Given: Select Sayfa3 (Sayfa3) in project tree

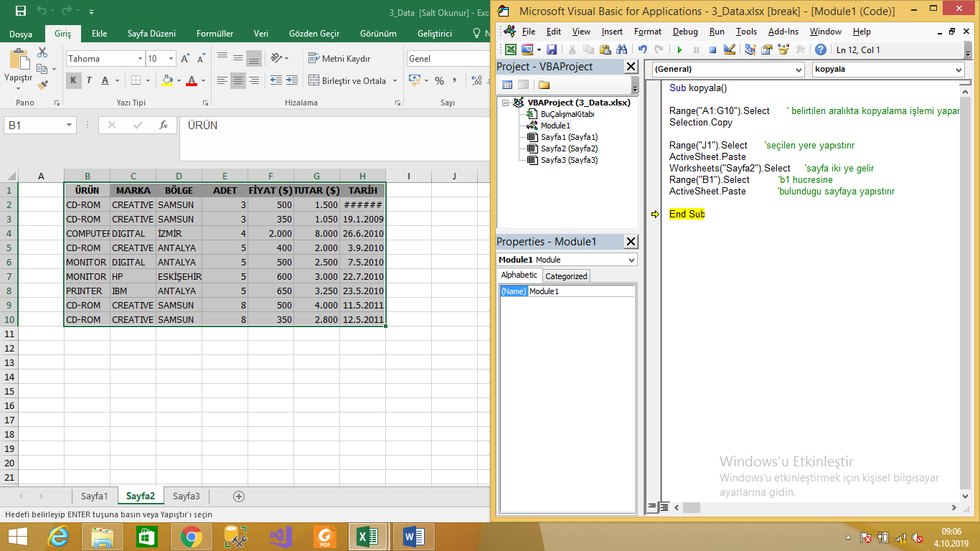Looking at the screenshot, I should coord(569,160).
